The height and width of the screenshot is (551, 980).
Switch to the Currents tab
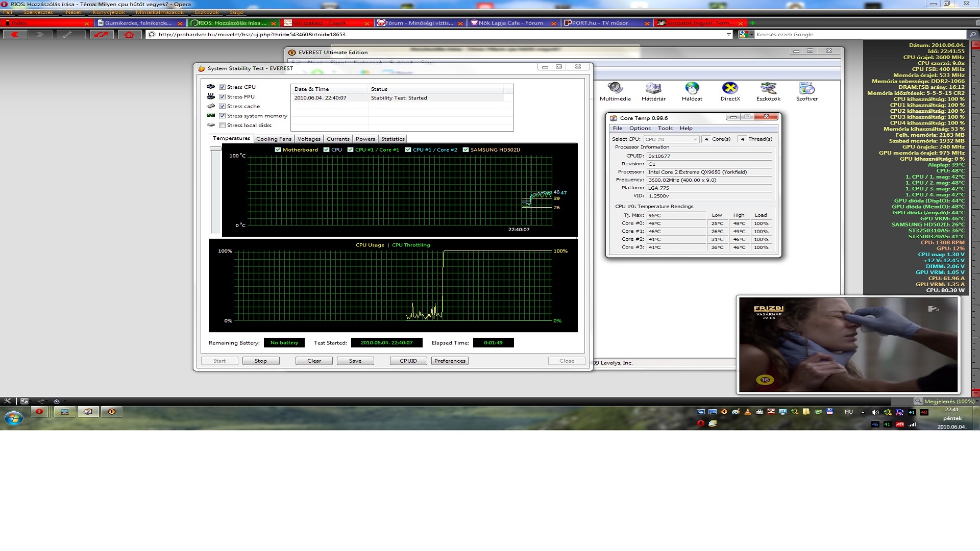click(x=338, y=139)
